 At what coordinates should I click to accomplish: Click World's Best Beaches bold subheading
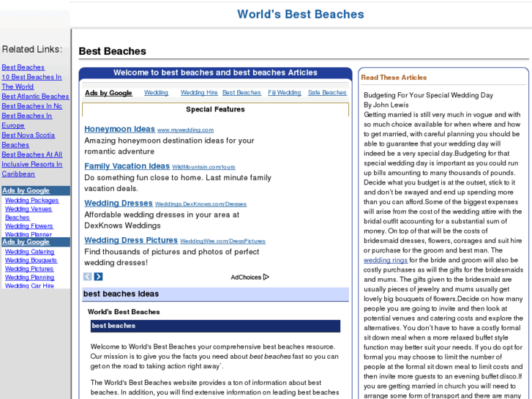tap(124, 312)
